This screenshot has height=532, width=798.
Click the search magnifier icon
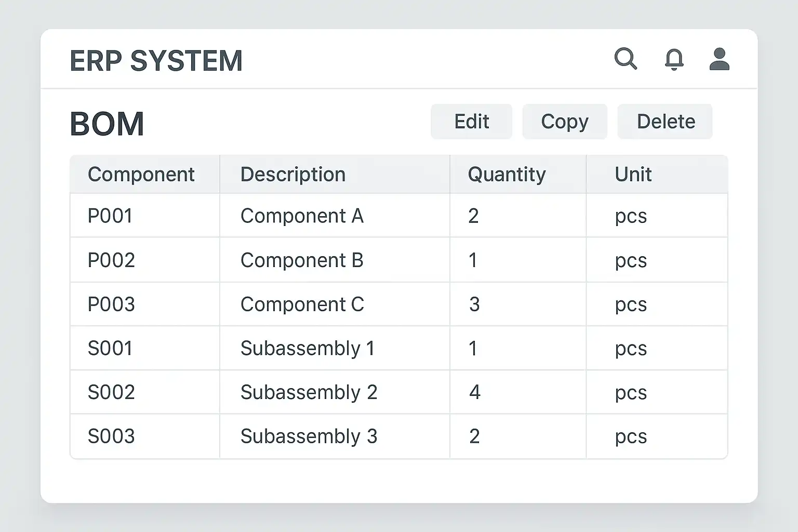[x=625, y=59]
